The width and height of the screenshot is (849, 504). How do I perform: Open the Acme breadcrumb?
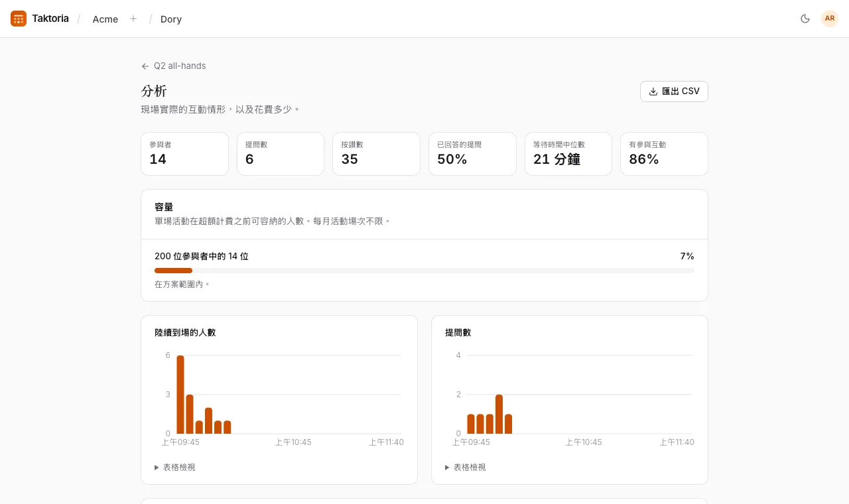click(105, 19)
